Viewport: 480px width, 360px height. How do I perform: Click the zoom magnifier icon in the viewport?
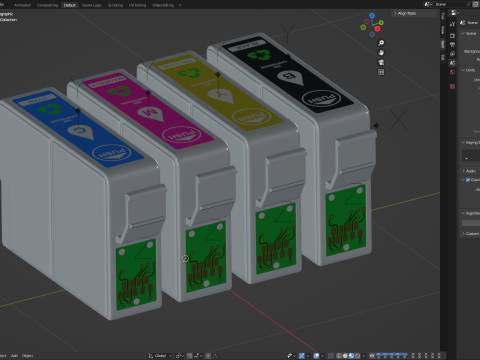(x=381, y=43)
